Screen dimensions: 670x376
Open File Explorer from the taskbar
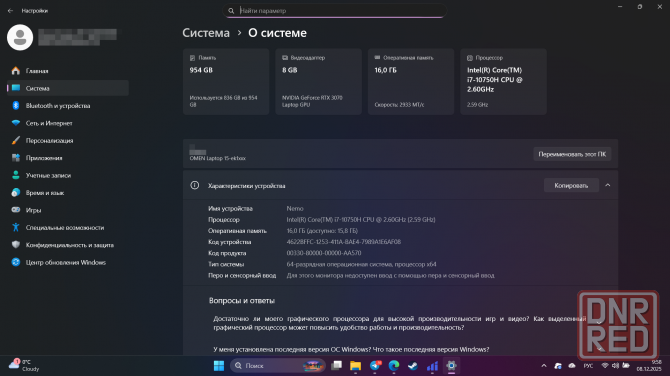click(x=356, y=366)
